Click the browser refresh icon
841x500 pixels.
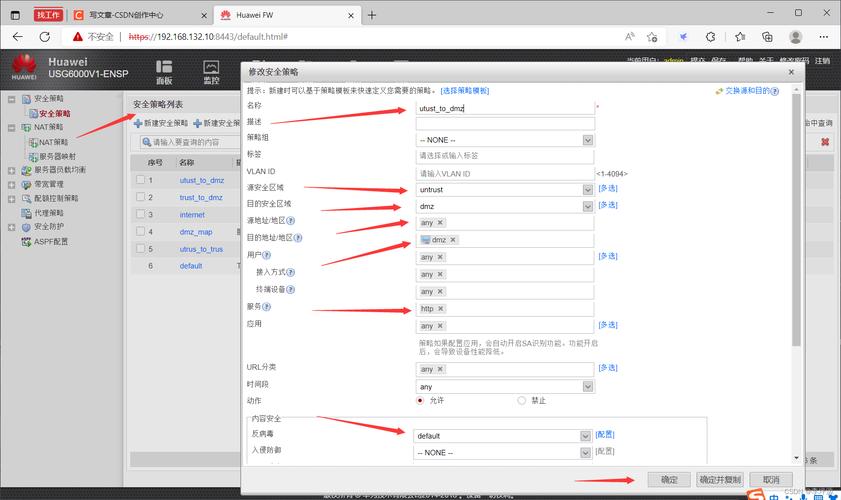[45, 36]
